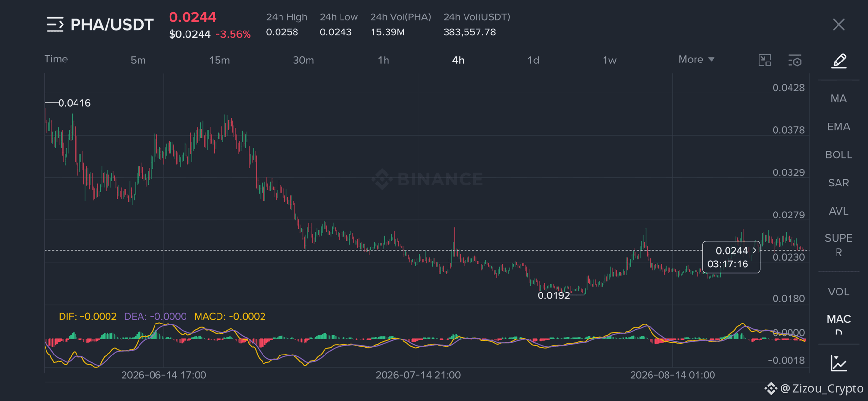Image resolution: width=868 pixels, height=401 pixels.
Task: Select the drawing pencil tool
Action: pos(839,61)
